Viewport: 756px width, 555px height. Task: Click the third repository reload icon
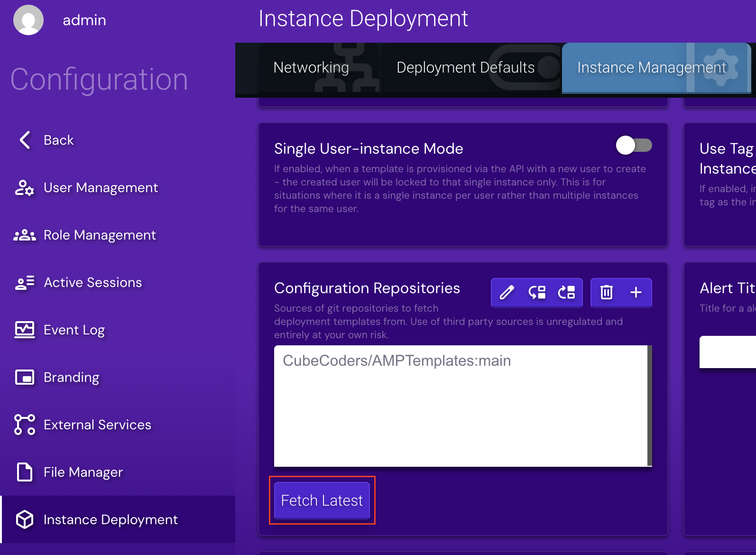(566, 292)
